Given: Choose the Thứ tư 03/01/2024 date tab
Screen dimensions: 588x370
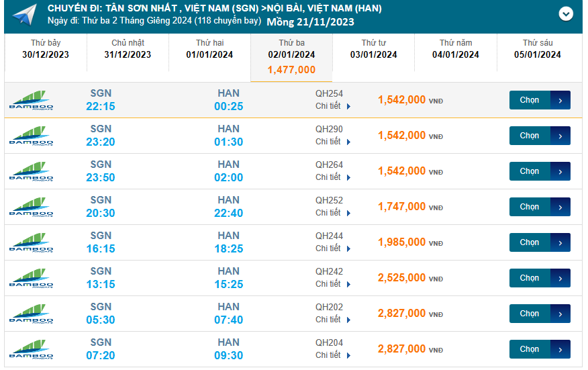Looking at the screenshot, I should click(x=373, y=49).
